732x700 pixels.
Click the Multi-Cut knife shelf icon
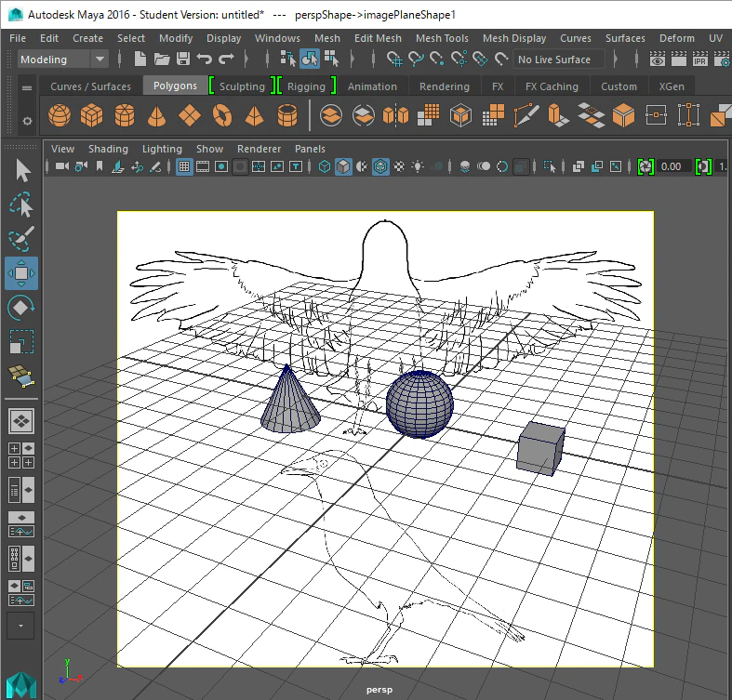pos(526,115)
